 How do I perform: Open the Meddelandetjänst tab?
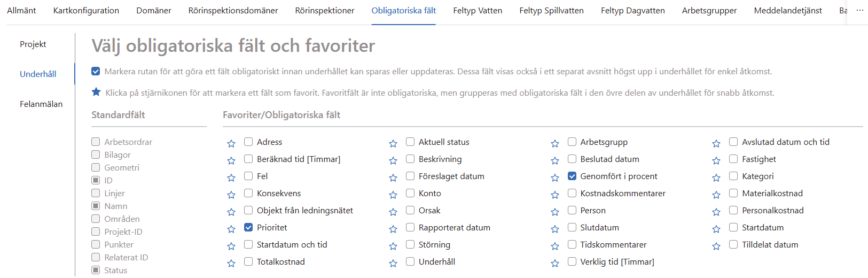pyautogui.click(x=788, y=10)
